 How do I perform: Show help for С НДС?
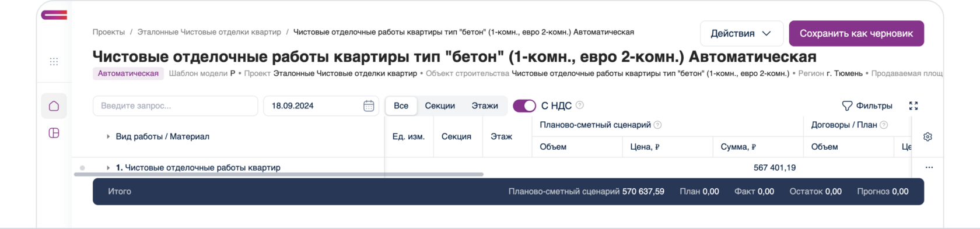tap(579, 105)
